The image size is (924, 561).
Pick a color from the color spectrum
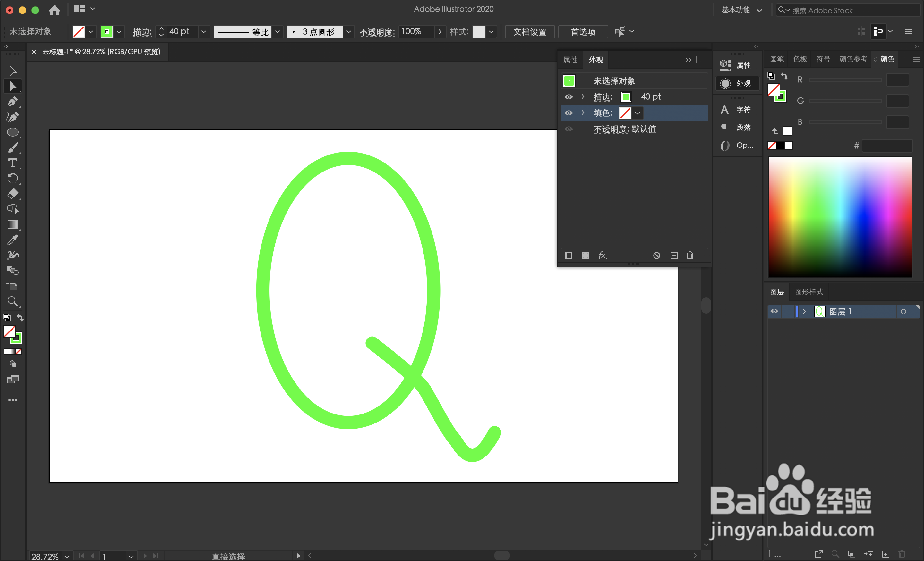click(840, 217)
